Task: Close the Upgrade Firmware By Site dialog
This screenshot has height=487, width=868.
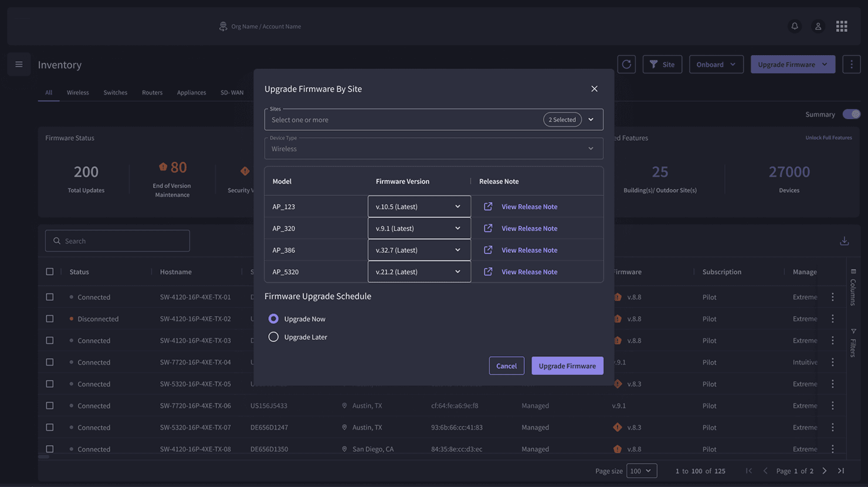Action: pyautogui.click(x=594, y=89)
